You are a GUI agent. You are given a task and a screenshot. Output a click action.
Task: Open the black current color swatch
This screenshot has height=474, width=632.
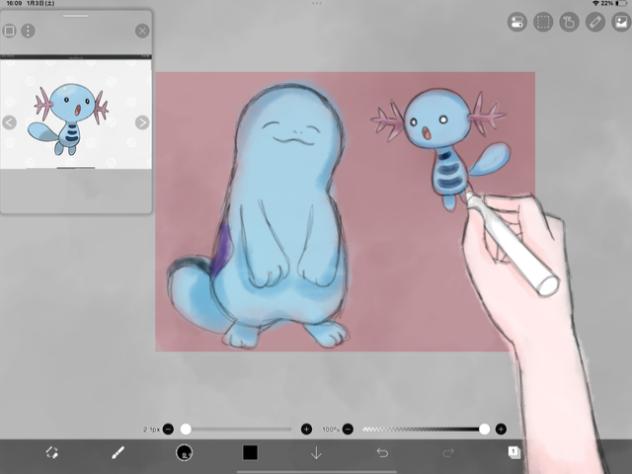click(250, 453)
